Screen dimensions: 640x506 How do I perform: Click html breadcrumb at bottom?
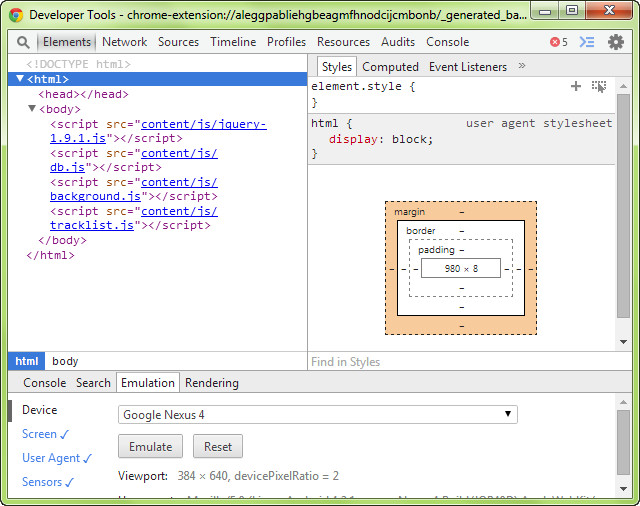point(27,361)
